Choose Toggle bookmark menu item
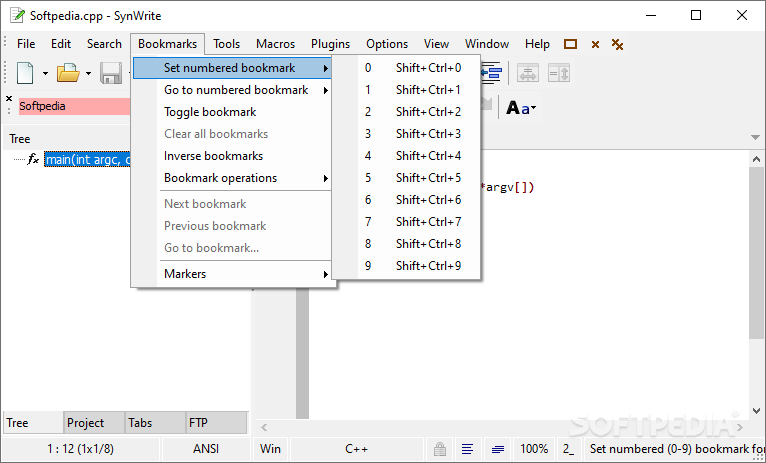The width and height of the screenshot is (766, 463). point(233,112)
